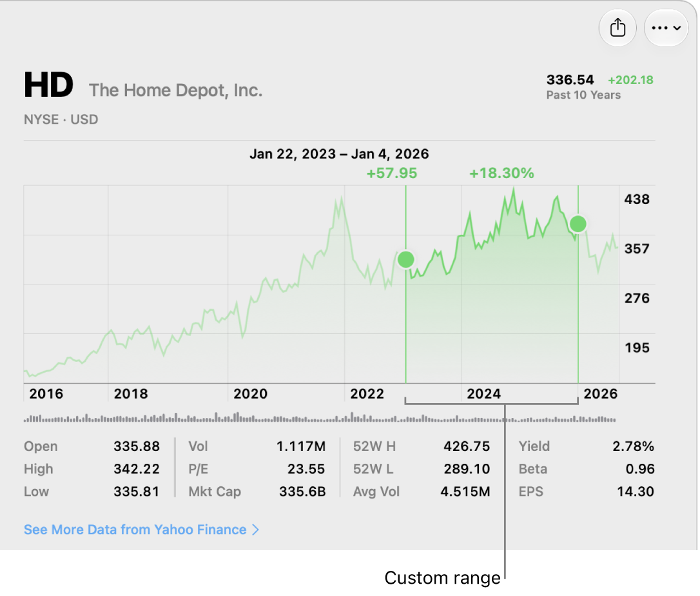Click the date range Jan 22, 2023 – Jan 4, 2026

click(x=339, y=154)
